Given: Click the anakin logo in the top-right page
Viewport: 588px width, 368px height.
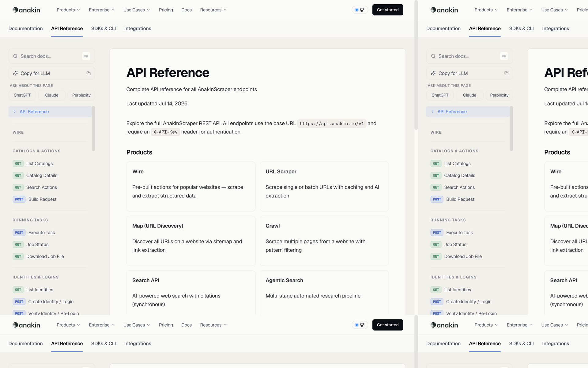Looking at the screenshot, I should click(444, 10).
